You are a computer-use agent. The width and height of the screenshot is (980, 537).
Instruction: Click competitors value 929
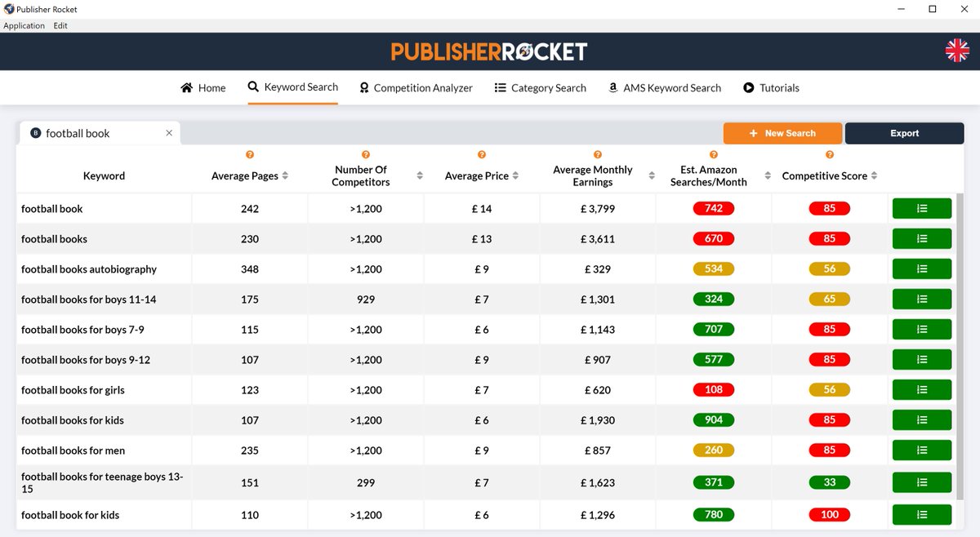(366, 300)
